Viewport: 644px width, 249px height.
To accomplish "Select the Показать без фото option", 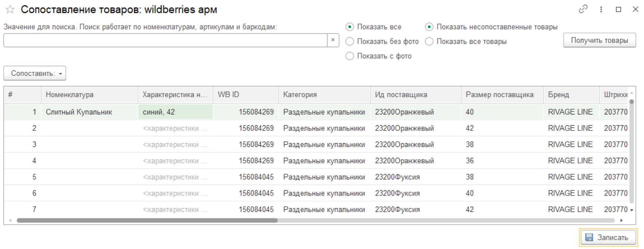I will [349, 41].
